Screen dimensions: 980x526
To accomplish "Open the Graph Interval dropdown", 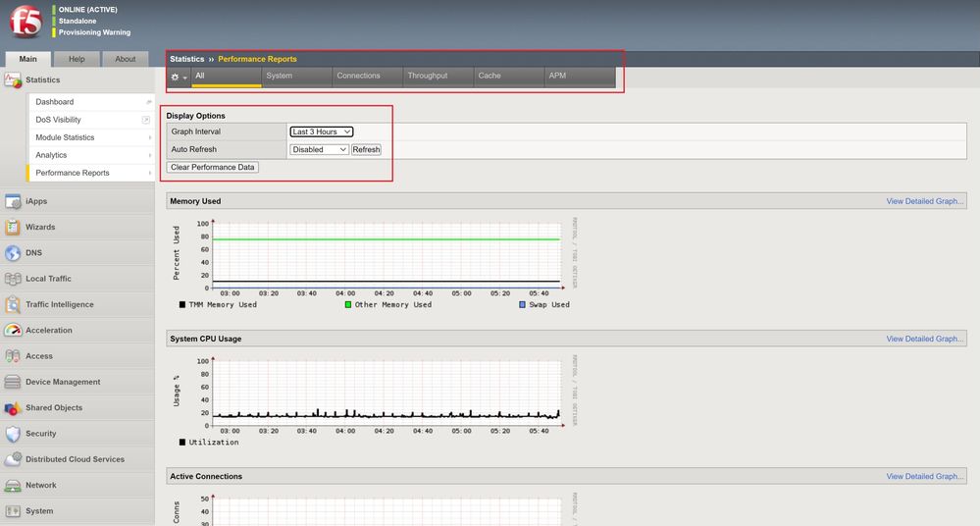I will click(x=321, y=131).
